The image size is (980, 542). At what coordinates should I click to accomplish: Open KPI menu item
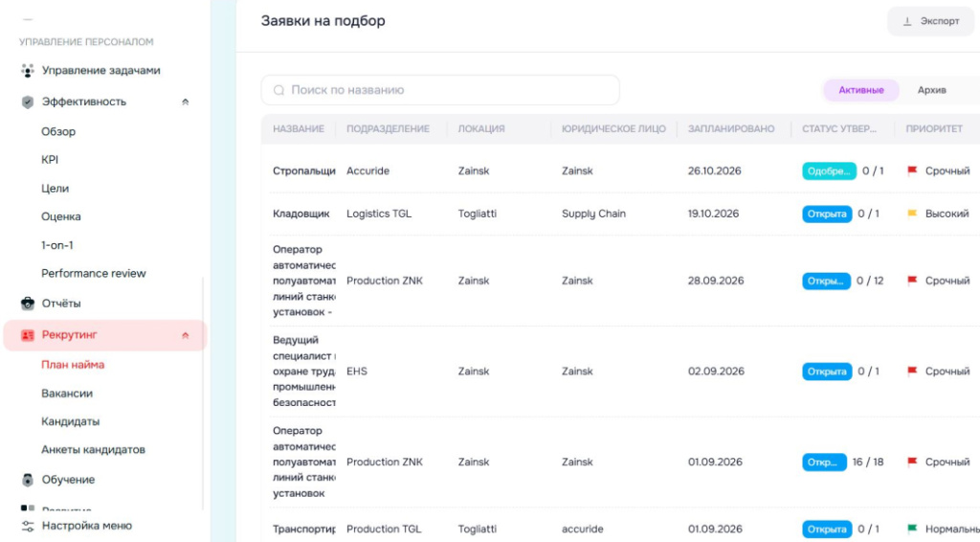tap(50, 160)
